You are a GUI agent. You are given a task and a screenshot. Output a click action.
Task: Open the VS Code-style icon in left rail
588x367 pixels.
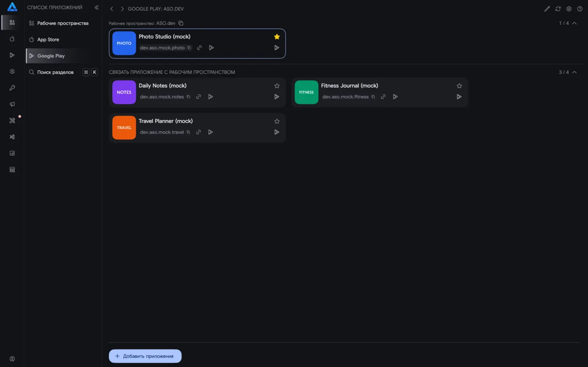point(12,137)
